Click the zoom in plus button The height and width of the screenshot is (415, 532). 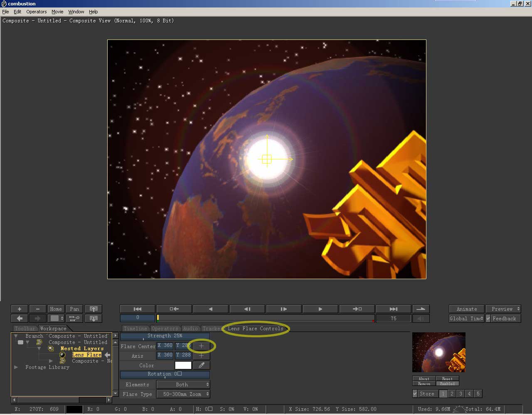19,309
